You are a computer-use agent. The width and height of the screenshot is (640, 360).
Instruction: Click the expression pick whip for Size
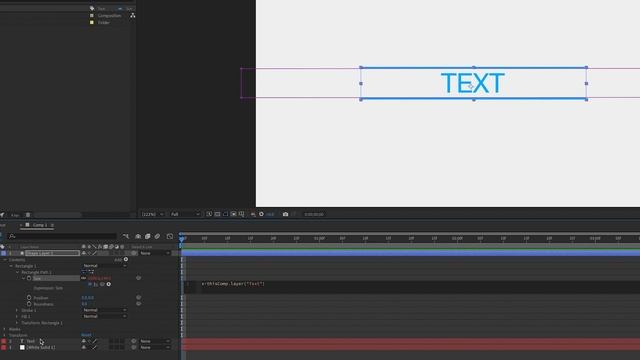(x=102, y=284)
